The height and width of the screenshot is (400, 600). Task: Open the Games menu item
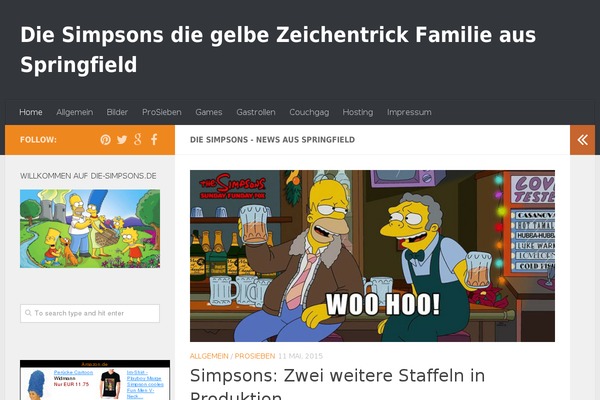(x=209, y=112)
